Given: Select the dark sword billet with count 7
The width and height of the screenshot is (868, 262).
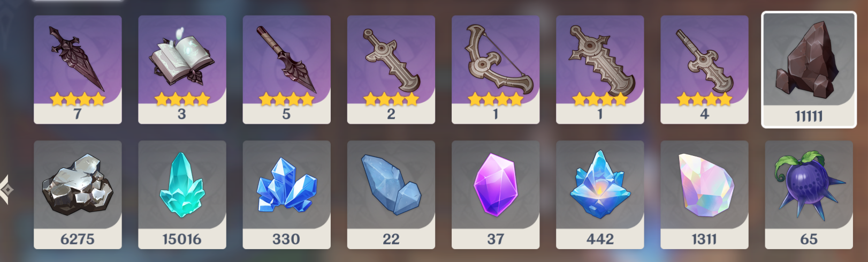Looking at the screenshot, I should pos(78,70).
